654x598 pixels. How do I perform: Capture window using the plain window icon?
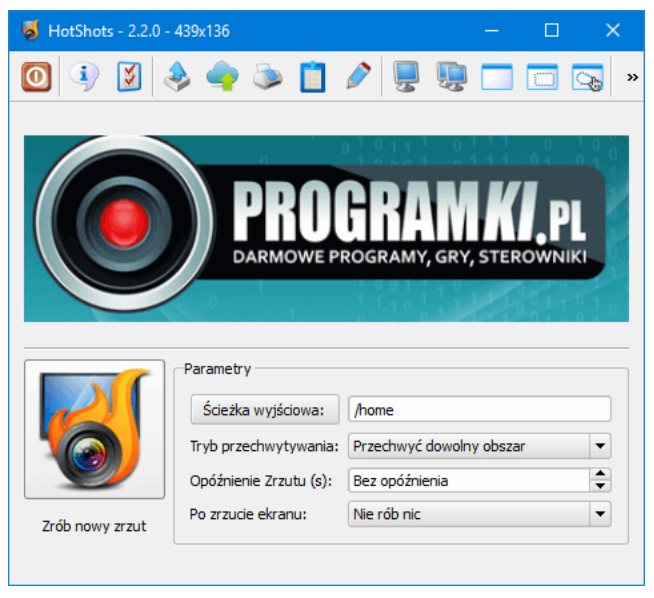[497, 77]
